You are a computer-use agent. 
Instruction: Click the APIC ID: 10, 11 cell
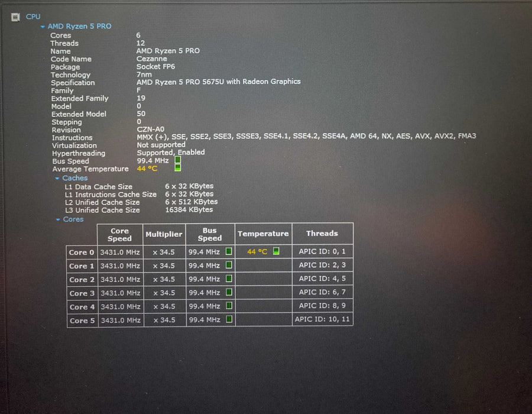click(322, 319)
